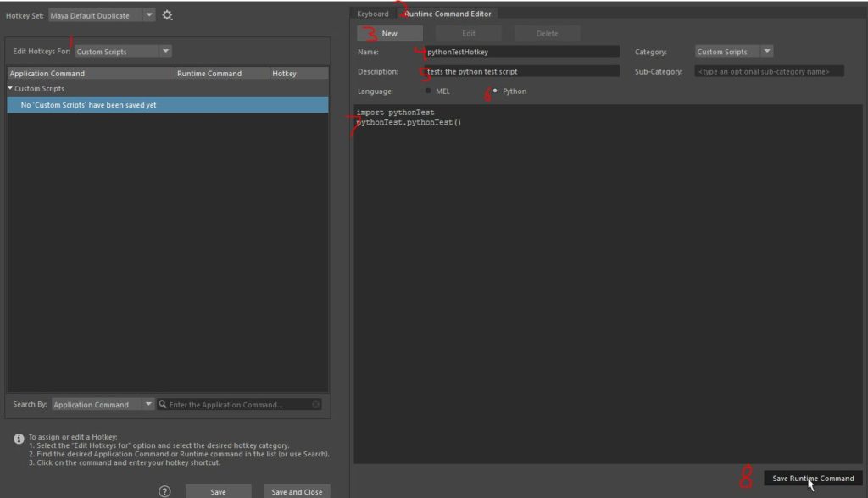Click the Save and Close button
868x498 pixels.
pos(297,490)
